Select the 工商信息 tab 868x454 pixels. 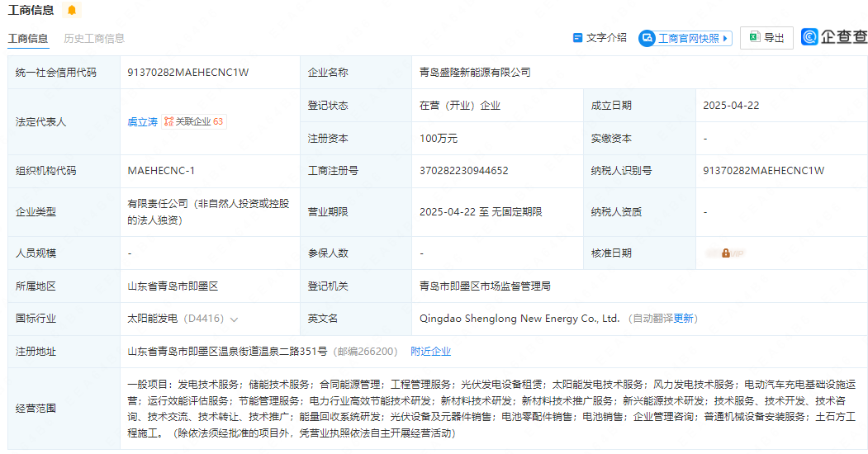click(28, 39)
